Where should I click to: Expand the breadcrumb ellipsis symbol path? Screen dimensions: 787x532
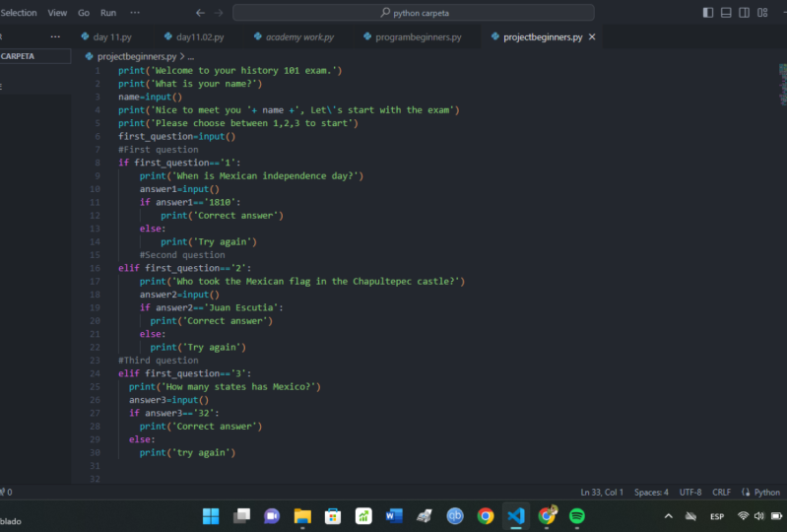(x=191, y=57)
